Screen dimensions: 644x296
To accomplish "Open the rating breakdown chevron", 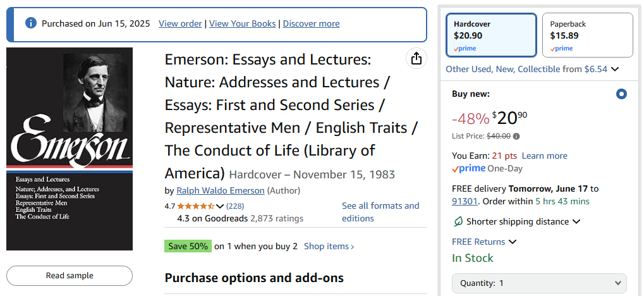I will pos(220,206).
